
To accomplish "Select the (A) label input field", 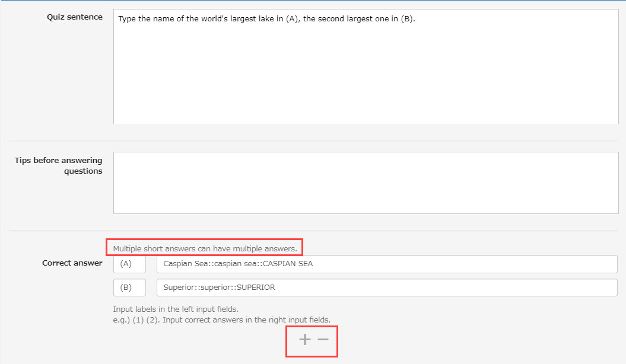I will [129, 264].
